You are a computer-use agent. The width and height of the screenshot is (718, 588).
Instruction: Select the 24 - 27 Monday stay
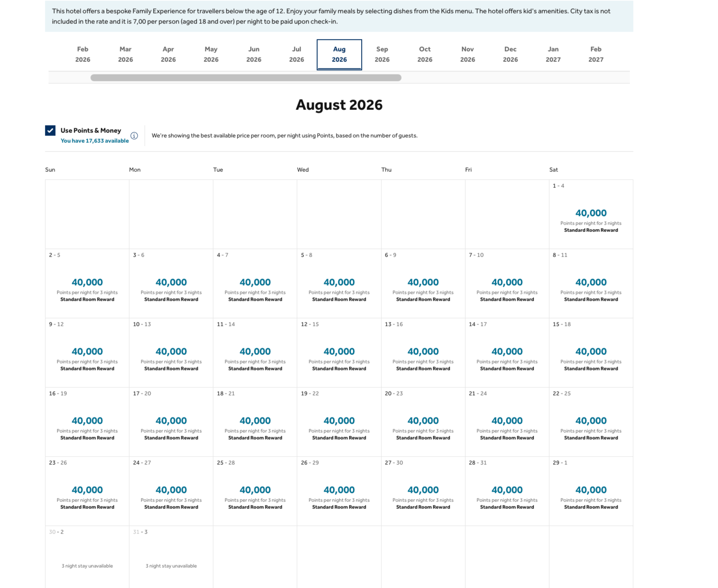click(x=171, y=491)
